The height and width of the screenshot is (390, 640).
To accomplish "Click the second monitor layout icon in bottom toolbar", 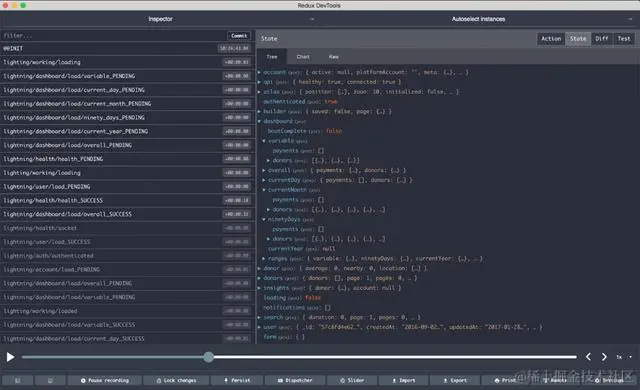I will click(50, 380).
